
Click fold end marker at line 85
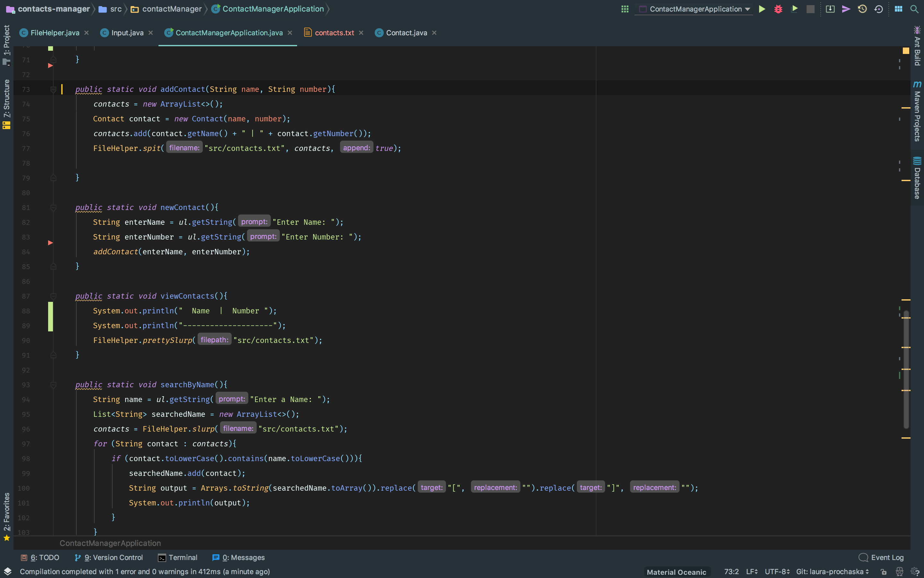pos(54,267)
